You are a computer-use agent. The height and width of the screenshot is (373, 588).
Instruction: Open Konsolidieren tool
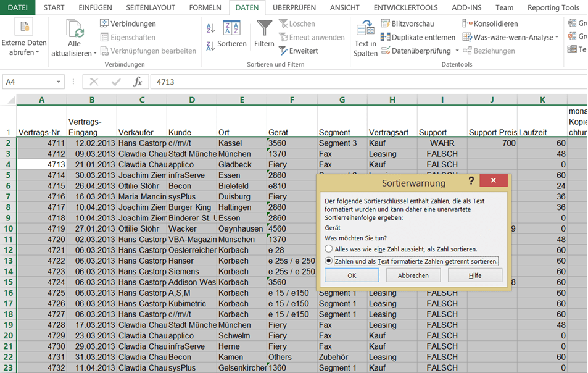tap(490, 23)
